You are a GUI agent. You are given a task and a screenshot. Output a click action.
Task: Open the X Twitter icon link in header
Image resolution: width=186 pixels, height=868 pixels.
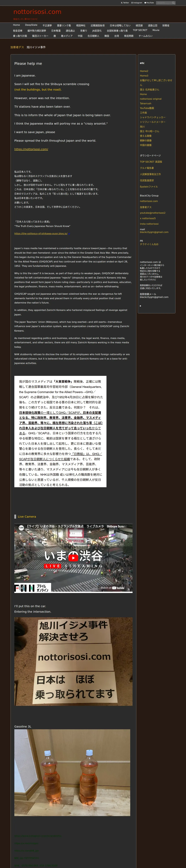pos(125,3)
